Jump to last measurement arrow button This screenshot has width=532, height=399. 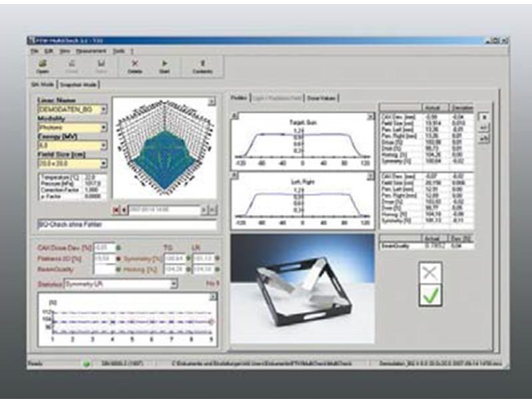(212, 210)
